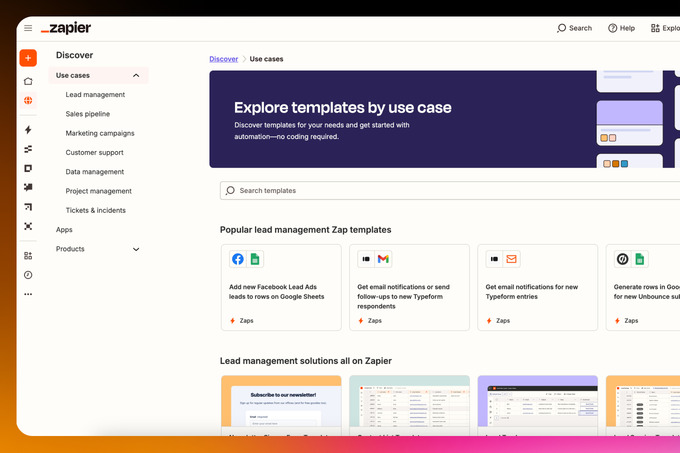Screen dimensions: 680x453
Task: Click the Search button in top bar
Action: 575,28
